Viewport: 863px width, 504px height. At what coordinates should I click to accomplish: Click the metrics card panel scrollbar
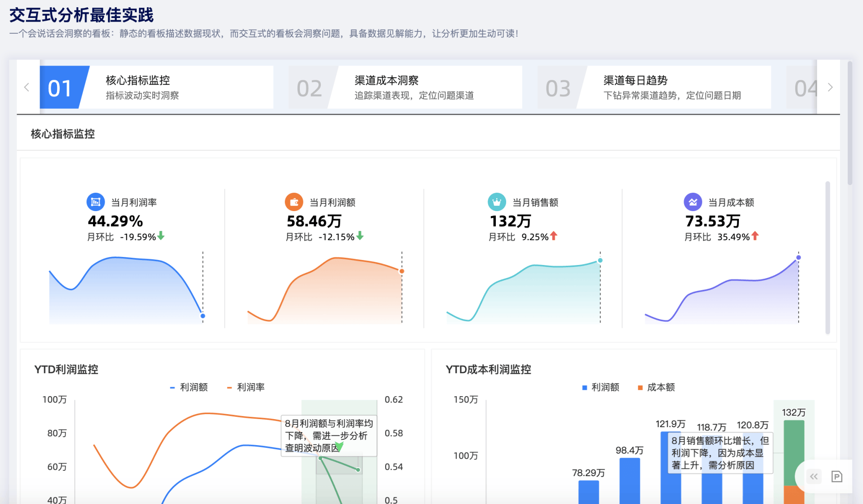coord(827,258)
